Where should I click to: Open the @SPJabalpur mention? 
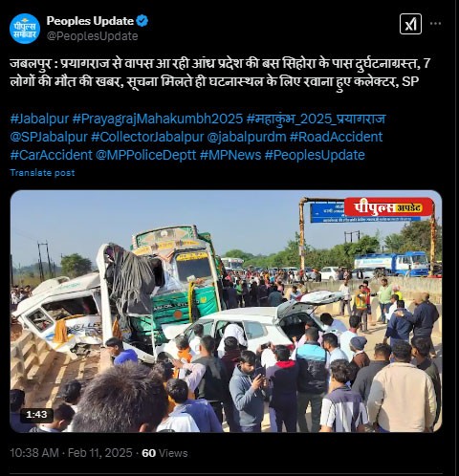click(49, 137)
